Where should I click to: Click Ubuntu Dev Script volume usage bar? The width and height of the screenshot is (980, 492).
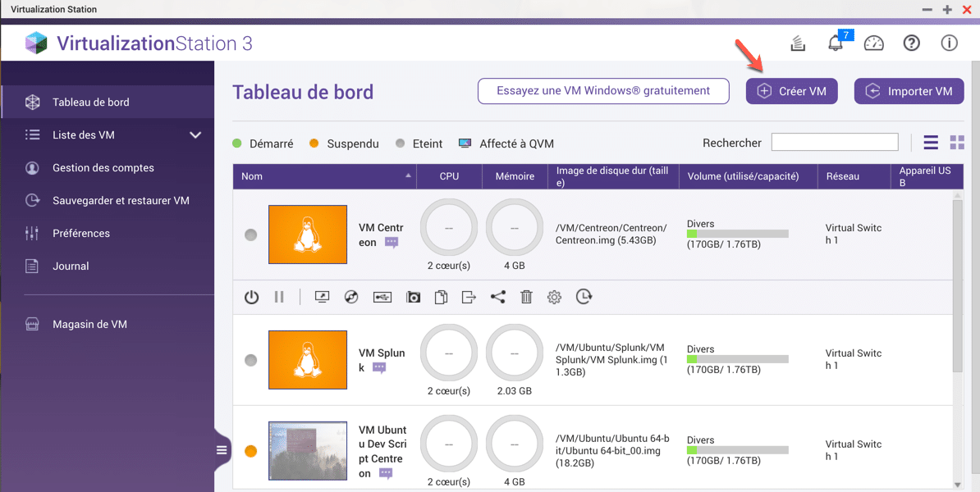[738, 450]
